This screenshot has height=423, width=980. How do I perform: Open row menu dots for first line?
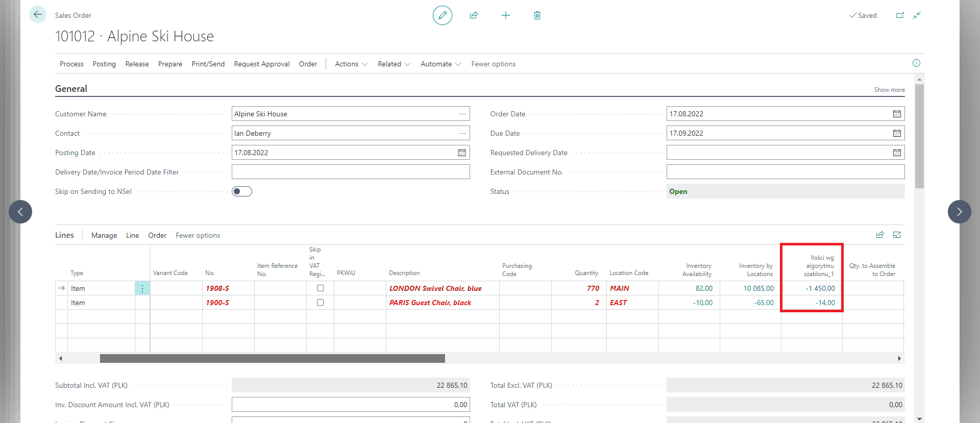click(x=142, y=288)
